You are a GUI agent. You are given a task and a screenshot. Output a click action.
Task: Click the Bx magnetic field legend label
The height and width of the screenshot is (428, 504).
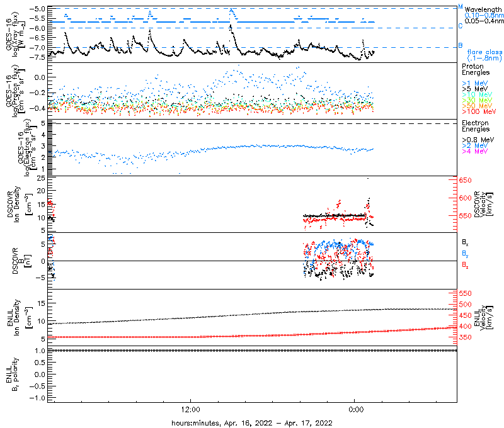tap(465, 242)
